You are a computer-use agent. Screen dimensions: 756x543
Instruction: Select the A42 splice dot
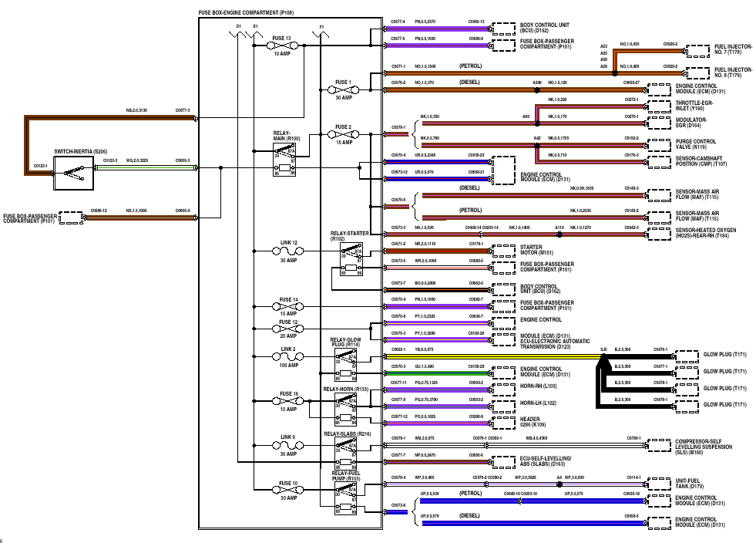[536, 145]
